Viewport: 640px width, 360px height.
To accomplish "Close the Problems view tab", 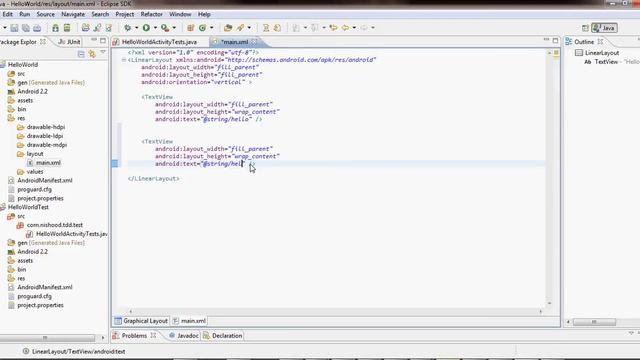I will pos(153,336).
